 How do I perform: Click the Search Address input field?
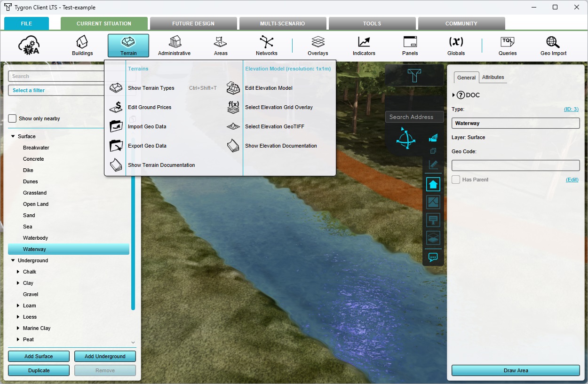[x=414, y=117]
